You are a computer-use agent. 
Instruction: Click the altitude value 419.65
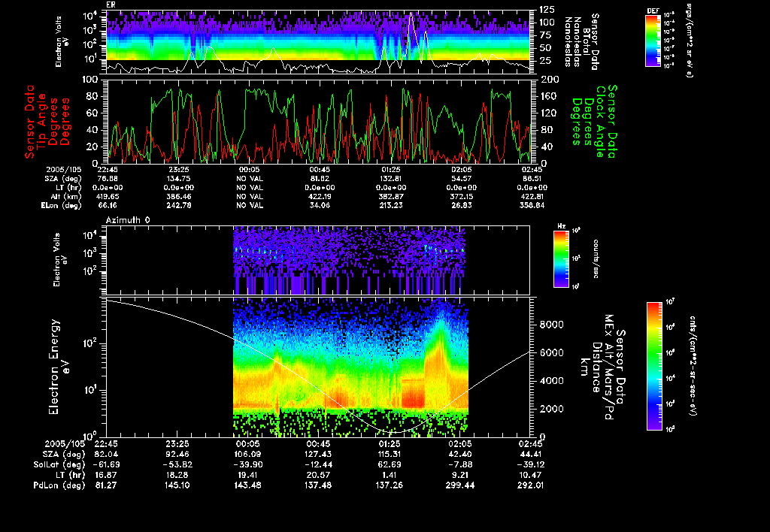[108, 197]
